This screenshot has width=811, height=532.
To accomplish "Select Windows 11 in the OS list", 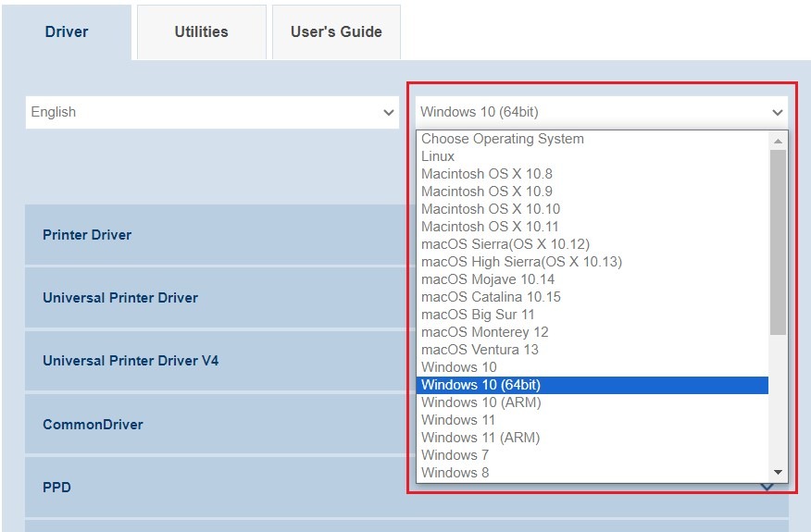I will pos(457,420).
